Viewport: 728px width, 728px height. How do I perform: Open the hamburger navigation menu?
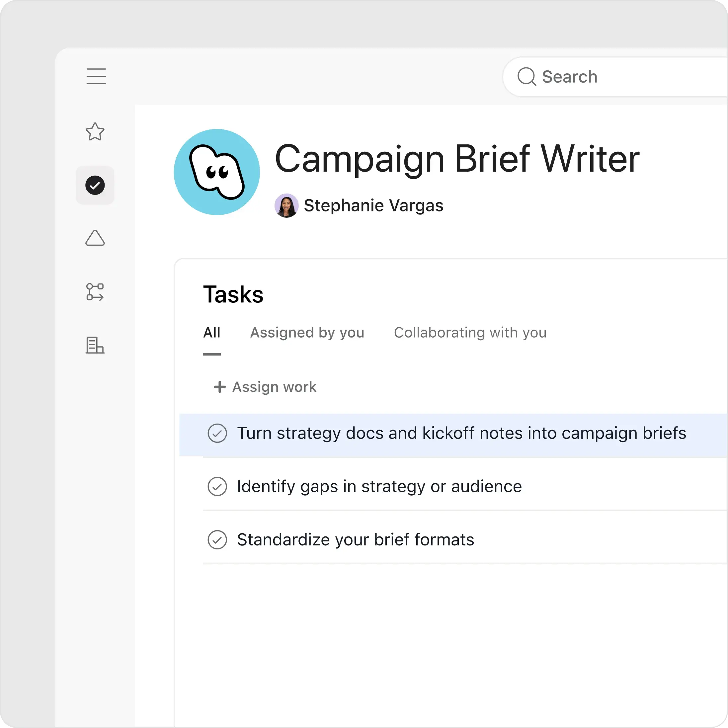[96, 76]
